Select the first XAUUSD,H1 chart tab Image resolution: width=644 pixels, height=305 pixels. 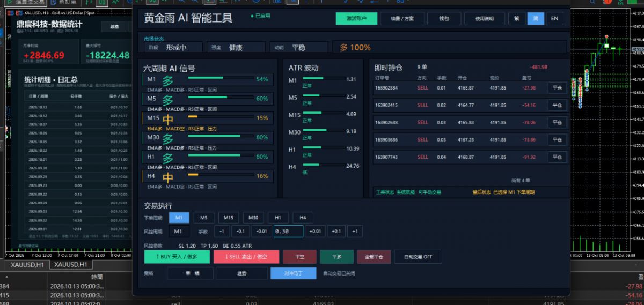[27, 265]
